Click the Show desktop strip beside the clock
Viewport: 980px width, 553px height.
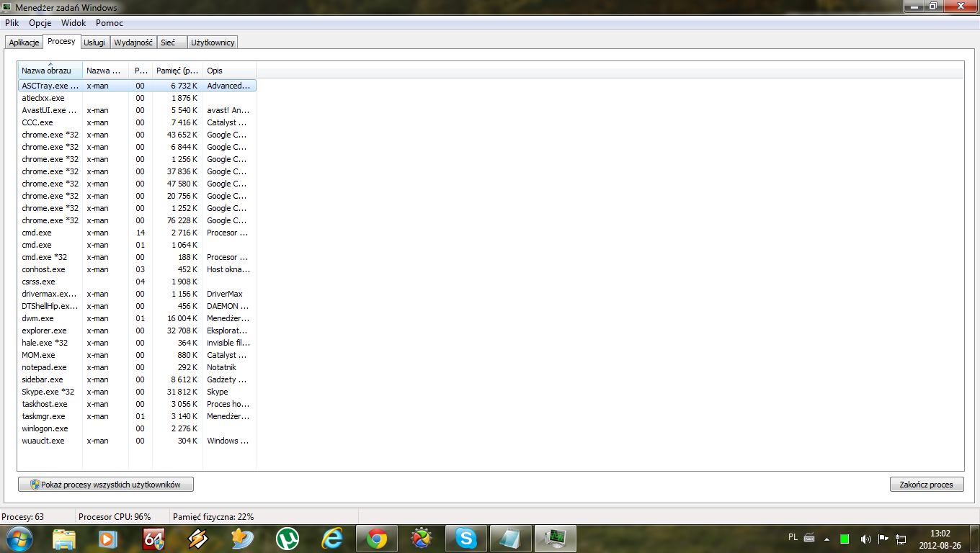pyautogui.click(x=974, y=539)
